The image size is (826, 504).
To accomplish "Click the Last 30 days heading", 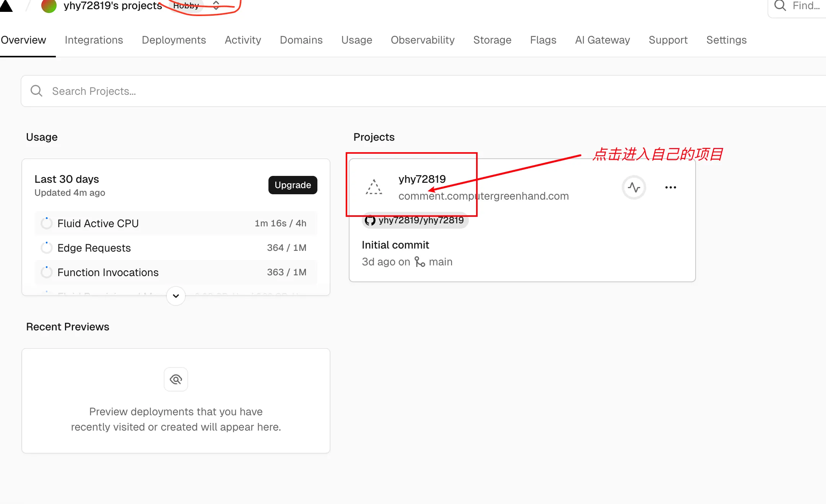I will [67, 179].
